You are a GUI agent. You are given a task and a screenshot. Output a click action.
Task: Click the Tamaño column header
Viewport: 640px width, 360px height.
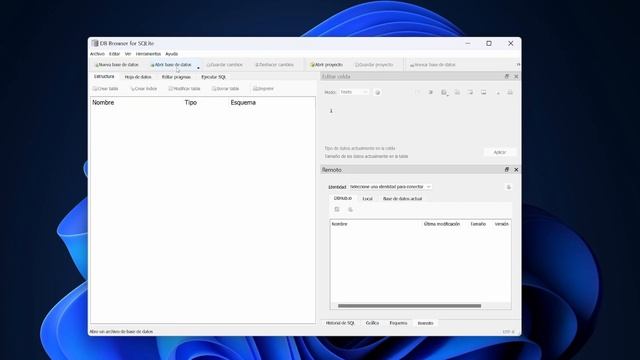click(478, 224)
